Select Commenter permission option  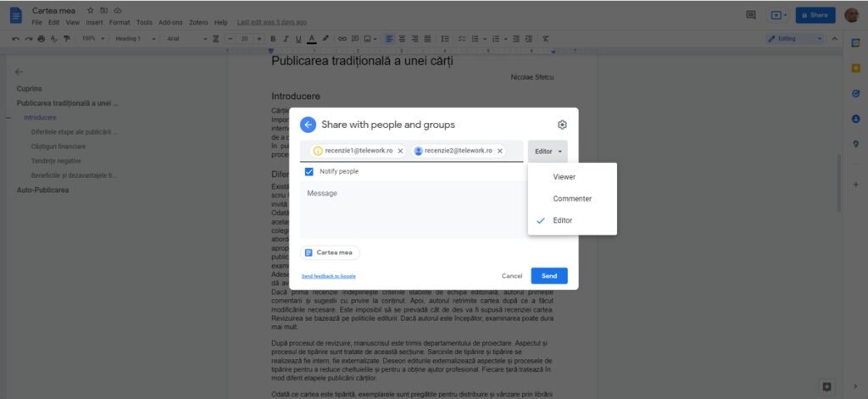[x=572, y=199]
